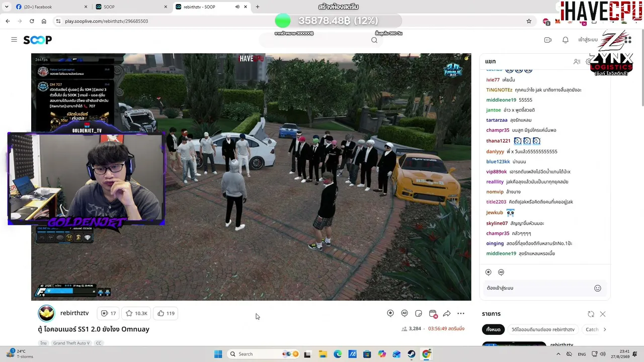
Task: Open the broadcast camera icon in header
Action: point(548,40)
